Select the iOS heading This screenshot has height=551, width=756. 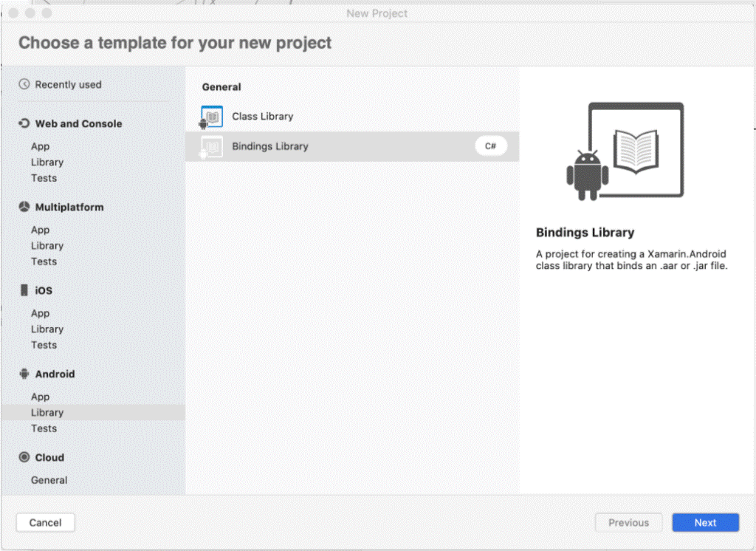point(44,290)
